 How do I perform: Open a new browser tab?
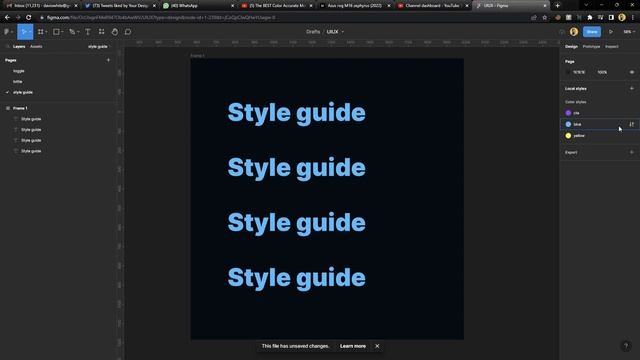click(x=558, y=6)
